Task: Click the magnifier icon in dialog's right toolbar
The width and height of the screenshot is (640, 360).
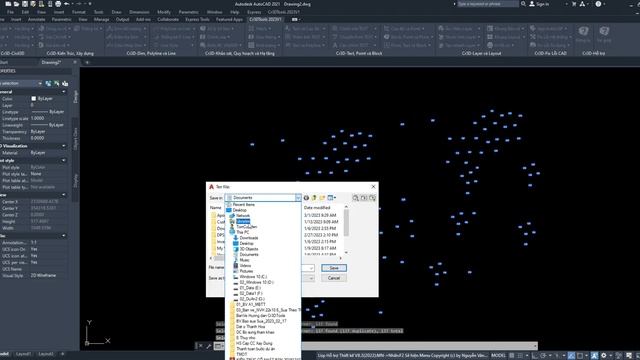Action: tap(356, 198)
